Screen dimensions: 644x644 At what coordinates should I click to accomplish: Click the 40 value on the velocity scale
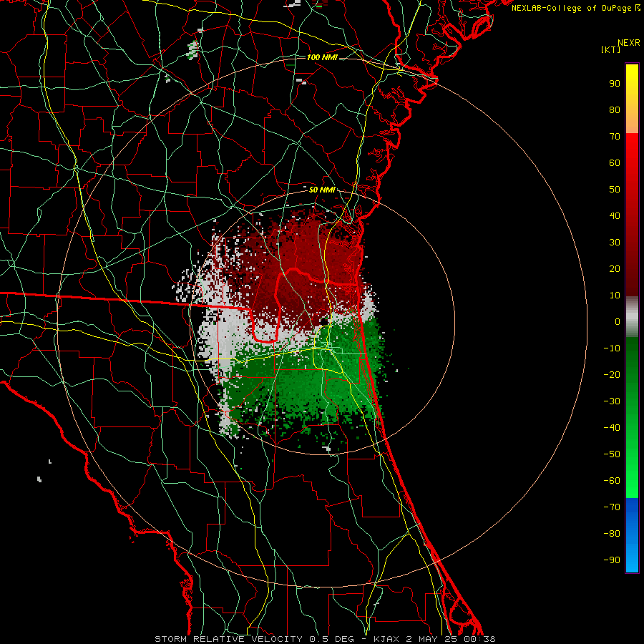point(615,216)
